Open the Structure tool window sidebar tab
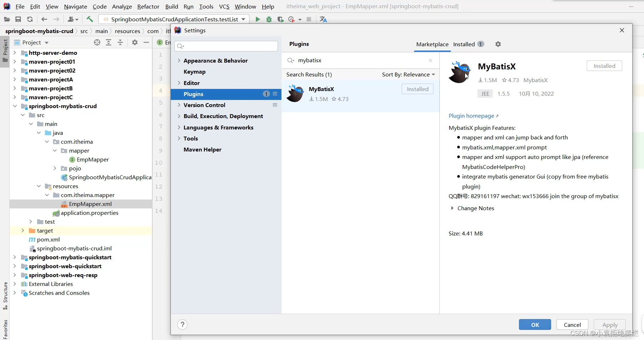 click(5, 295)
